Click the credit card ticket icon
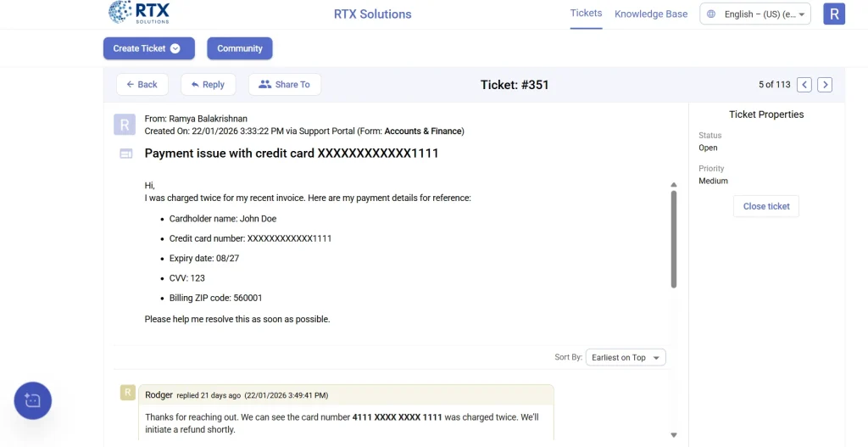Image resolution: width=868 pixels, height=447 pixels. tap(125, 154)
